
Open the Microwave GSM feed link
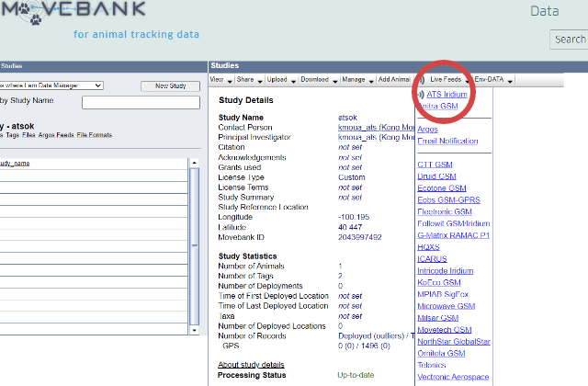coord(447,306)
